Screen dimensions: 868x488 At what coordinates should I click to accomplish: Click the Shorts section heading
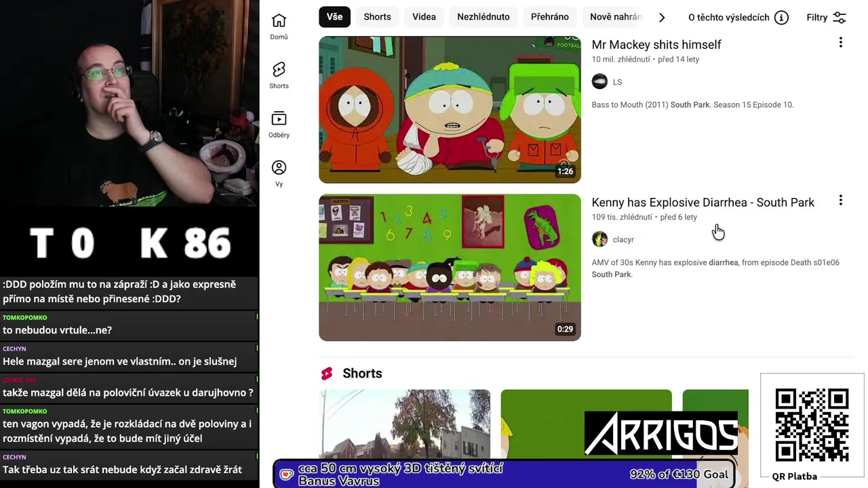(x=362, y=373)
